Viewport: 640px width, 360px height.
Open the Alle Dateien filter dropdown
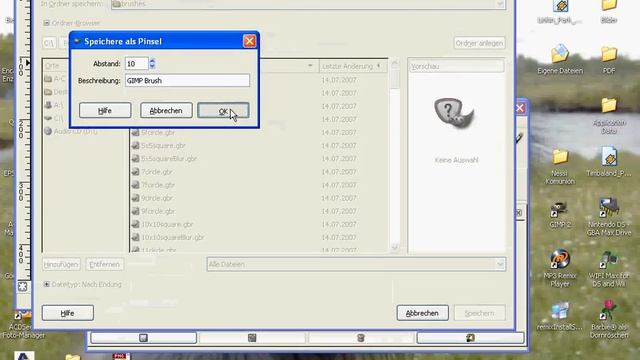[x=356, y=264]
